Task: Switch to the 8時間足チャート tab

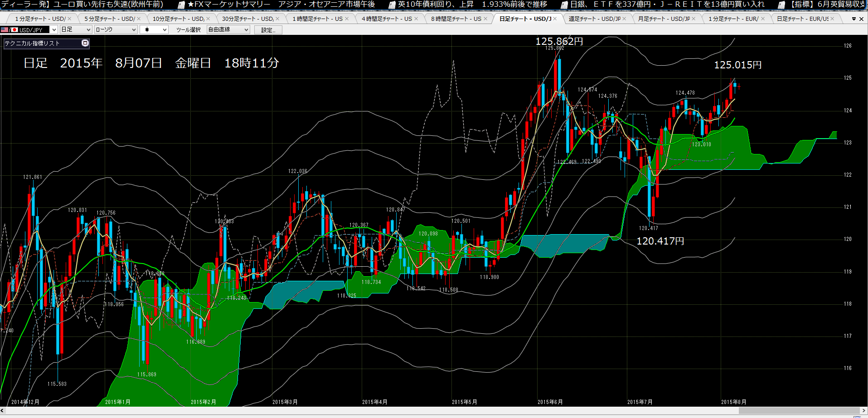Action: tap(456, 19)
